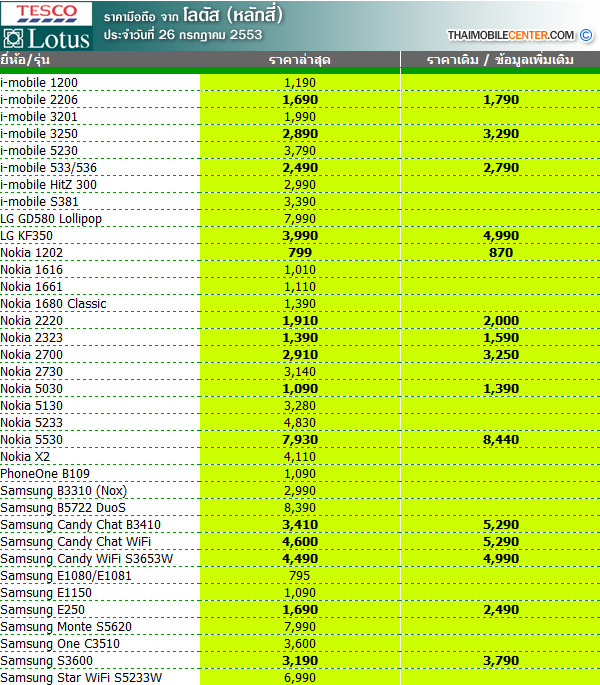Viewport: 600px width, 685px height.
Task: Click the 870 old price of Nokia 1202
Action: pos(501,253)
